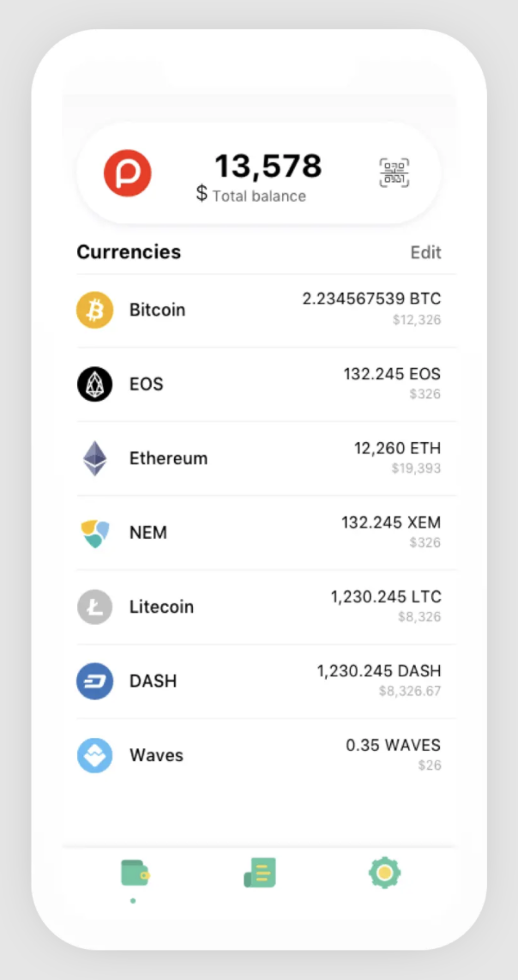Open the 12,260 ETH balance

coord(397,448)
